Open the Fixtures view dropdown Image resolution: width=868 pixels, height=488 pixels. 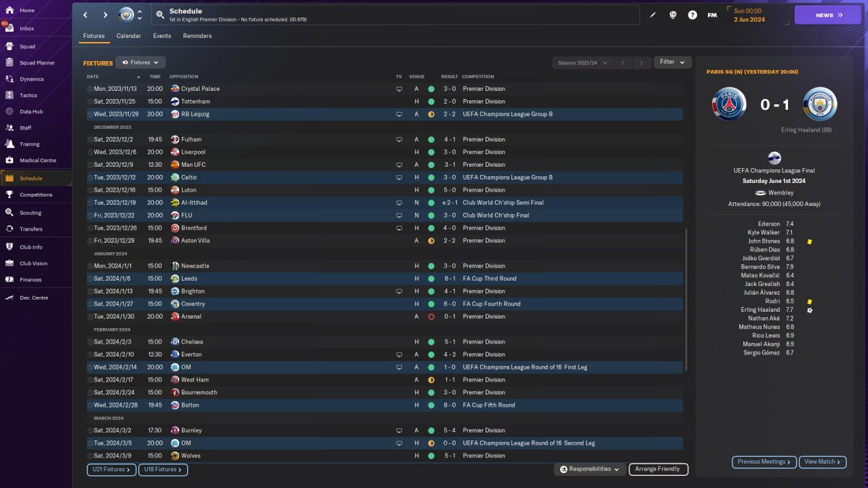(140, 62)
